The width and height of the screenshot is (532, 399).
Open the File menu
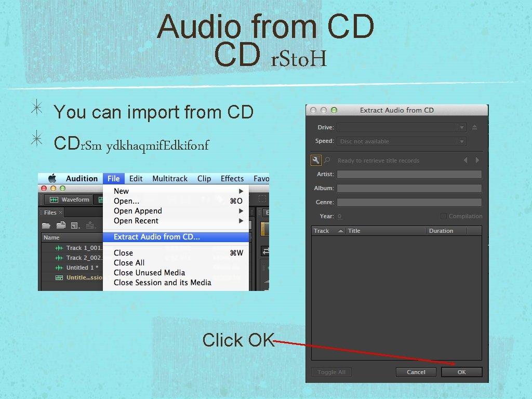click(x=114, y=179)
